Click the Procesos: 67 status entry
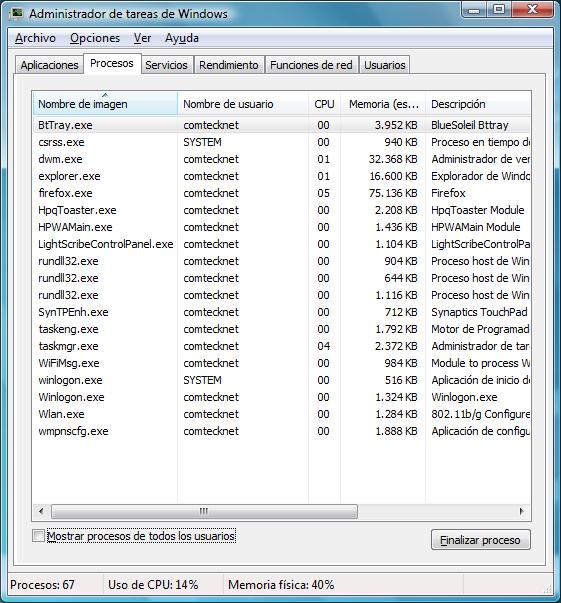Image resolution: width=561 pixels, height=603 pixels. pos(42,585)
